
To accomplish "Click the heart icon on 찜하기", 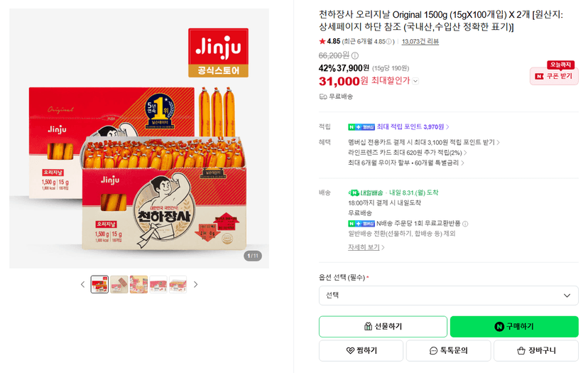I will pos(350,350).
